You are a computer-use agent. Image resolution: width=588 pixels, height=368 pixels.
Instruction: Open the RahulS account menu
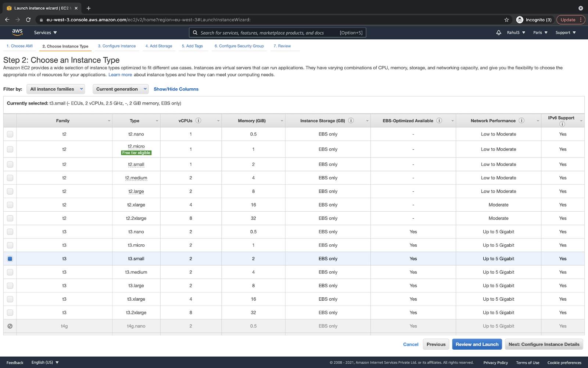[x=516, y=33]
